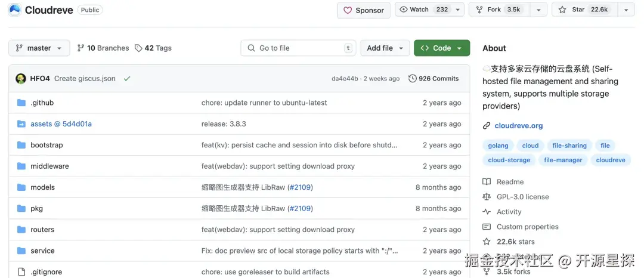The width and height of the screenshot is (644, 278).
Task: Open the middleware folder name
Action: tap(49, 166)
